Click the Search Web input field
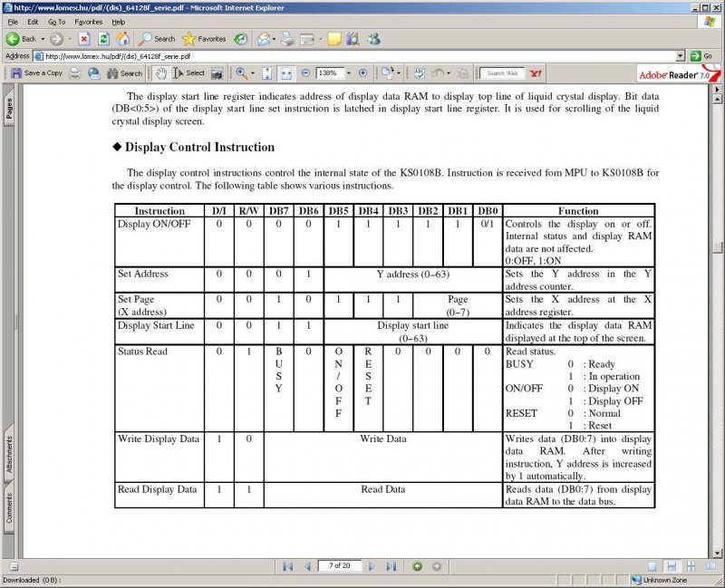 (x=502, y=73)
